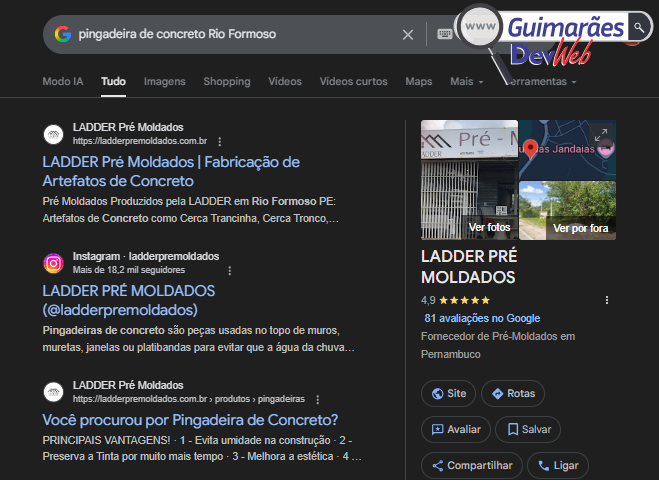The image size is (659, 482).
Task: Click the red map location pin
Action: pos(531,148)
